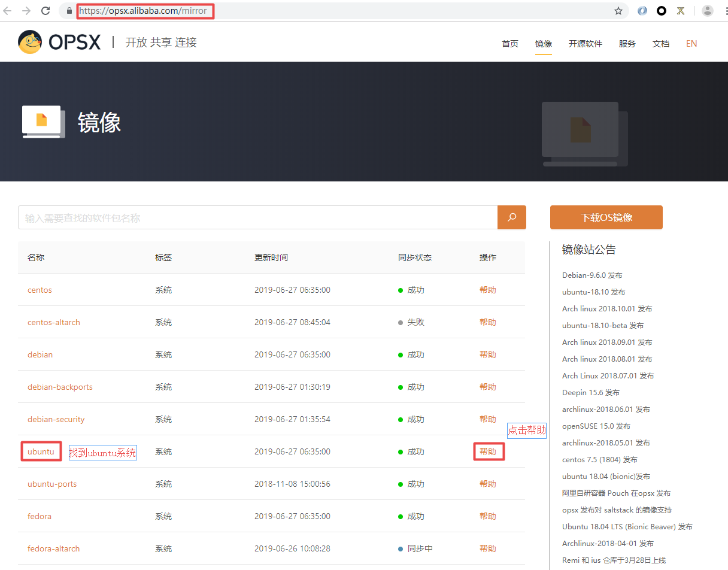This screenshot has height=570, width=728.
Task: Open the ubuntu-18.10 发布 announcement
Action: pos(593,292)
